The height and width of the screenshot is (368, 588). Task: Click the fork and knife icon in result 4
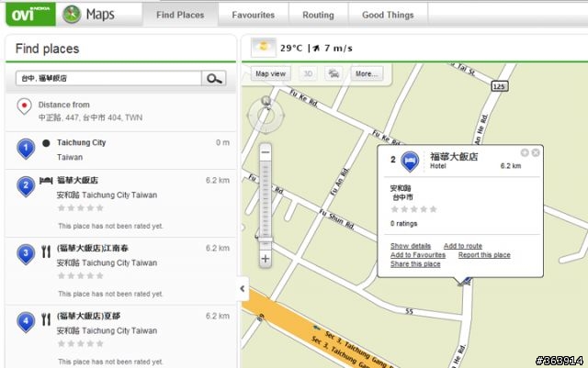click(x=46, y=319)
